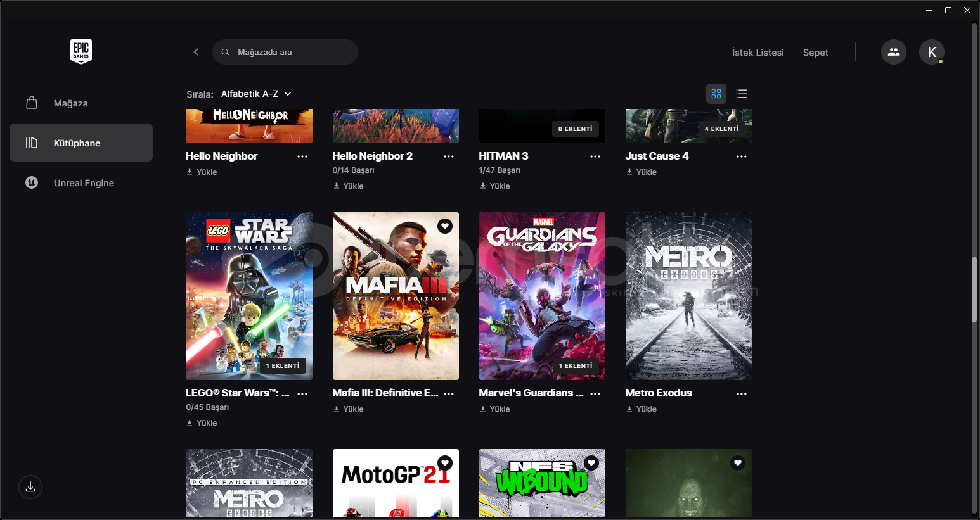Select Kütüphane in the sidebar
Viewport: 980px width, 520px height.
click(x=81, y=143)
